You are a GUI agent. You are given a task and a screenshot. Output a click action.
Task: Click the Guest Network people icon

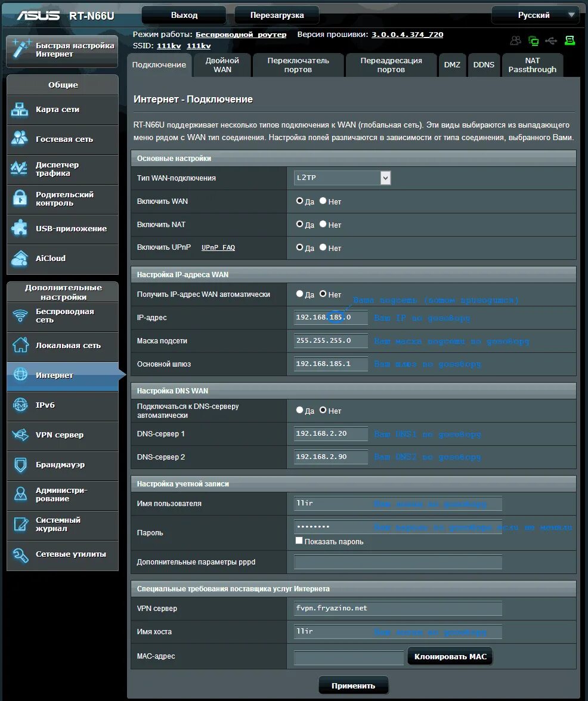click(x=19, y=138)
